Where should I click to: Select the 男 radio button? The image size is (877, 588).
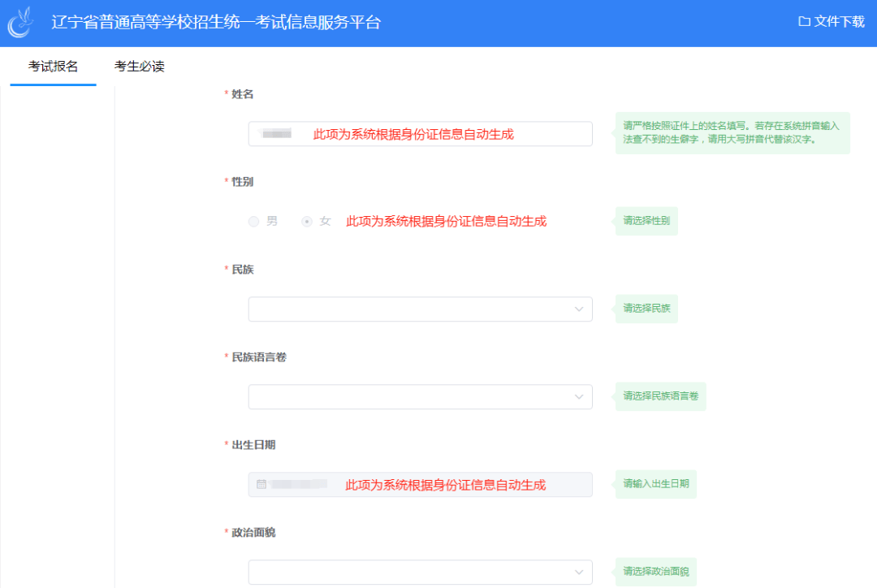point(254,221)
